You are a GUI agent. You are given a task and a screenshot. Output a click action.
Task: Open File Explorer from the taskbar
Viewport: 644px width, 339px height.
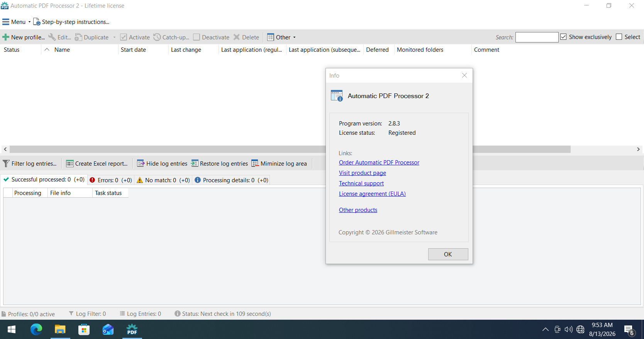[x=60, y=329]
